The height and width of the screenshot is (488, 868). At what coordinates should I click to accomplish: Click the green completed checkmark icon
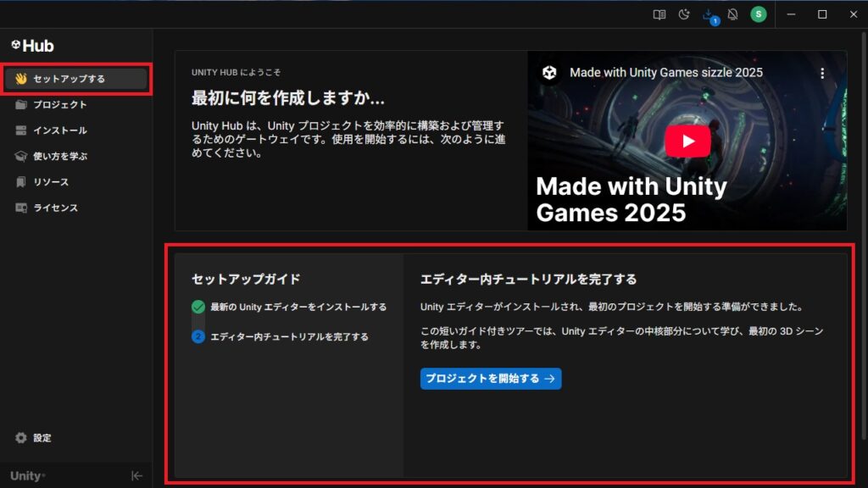[x=198, y=307]
